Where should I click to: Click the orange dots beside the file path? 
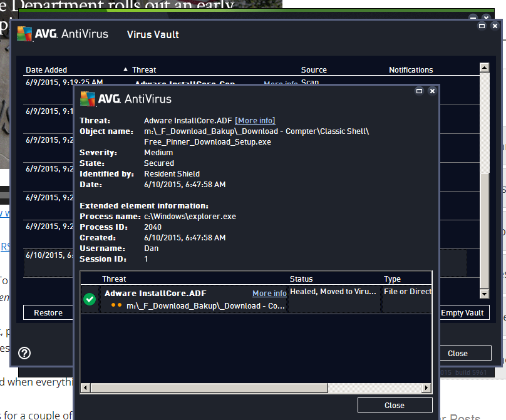coord(116,305)
